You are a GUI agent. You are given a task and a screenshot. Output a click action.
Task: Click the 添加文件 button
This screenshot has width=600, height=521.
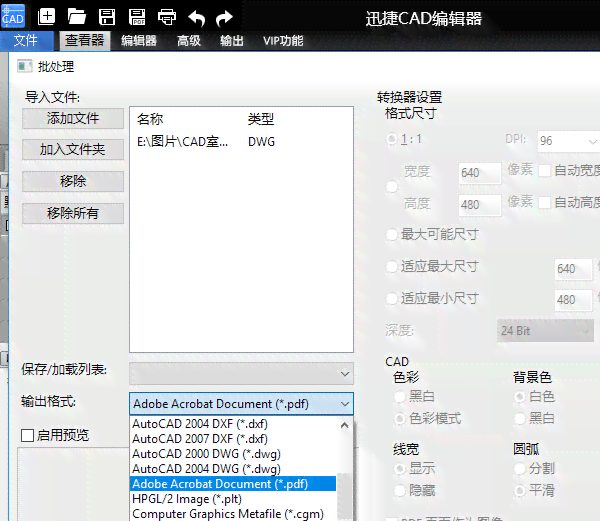[x=73, y=118]
